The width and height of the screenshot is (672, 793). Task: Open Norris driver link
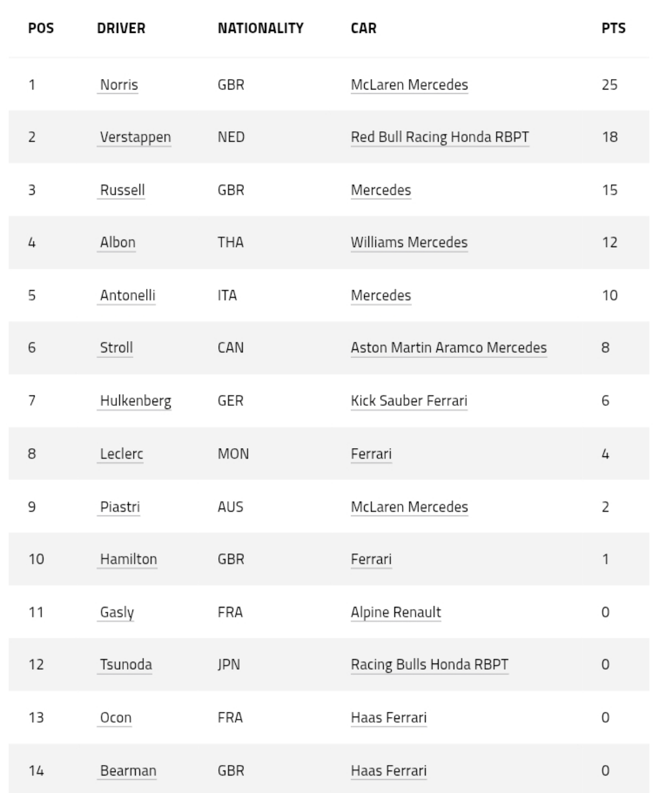click(119, 85)
